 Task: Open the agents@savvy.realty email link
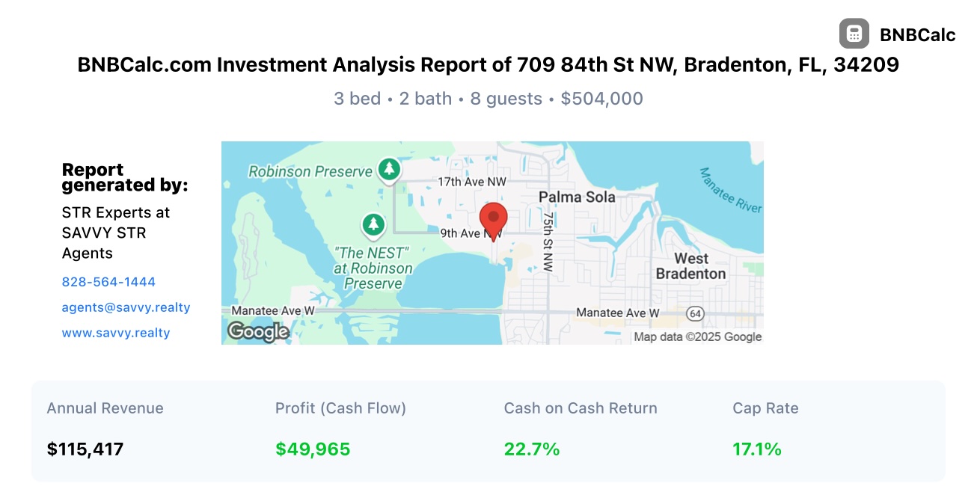(126, 307)
